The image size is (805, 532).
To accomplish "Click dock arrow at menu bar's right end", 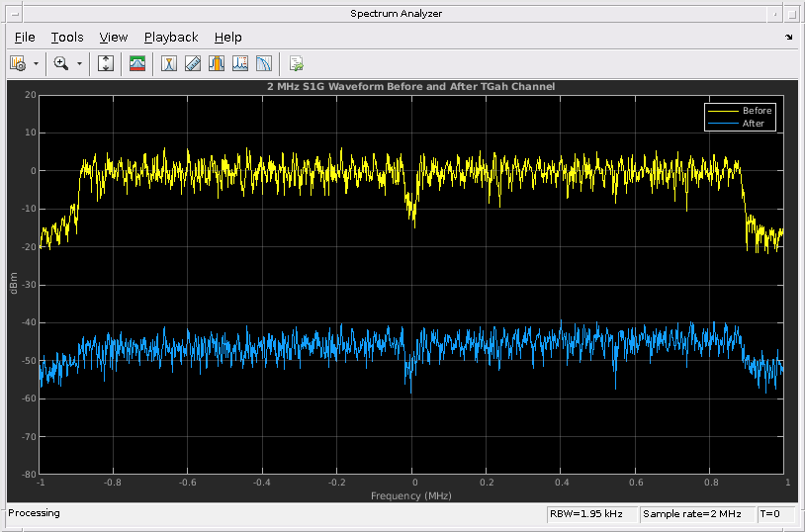I will click(788, 38).
